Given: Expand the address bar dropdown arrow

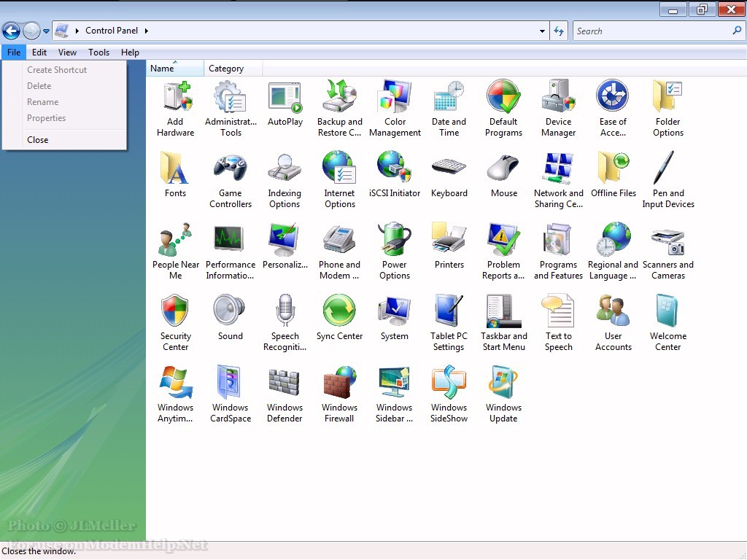Looking at the screenshot, I should (x=542, y=31).
